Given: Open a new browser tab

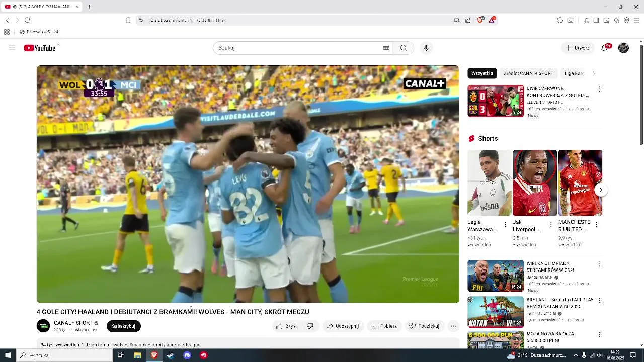Looking at the screenshot, I should point(89,7).
